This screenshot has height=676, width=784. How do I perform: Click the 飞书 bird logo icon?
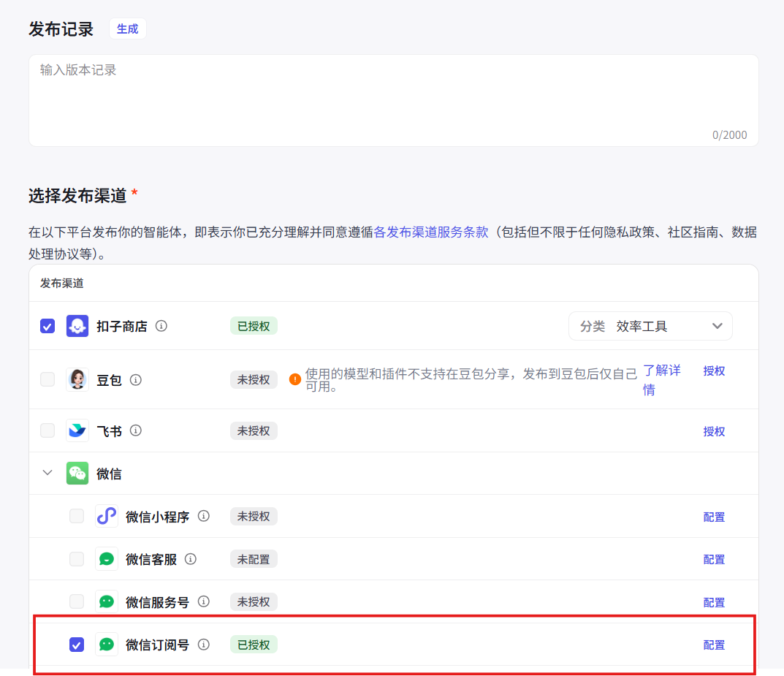click(x=77, y=430)
